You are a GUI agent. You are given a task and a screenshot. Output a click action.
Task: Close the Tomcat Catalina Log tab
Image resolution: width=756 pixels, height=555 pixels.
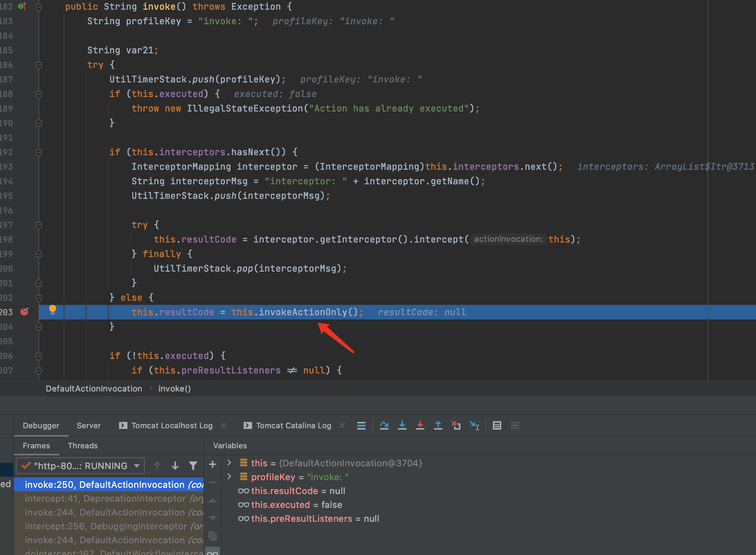tap(342, 425)
